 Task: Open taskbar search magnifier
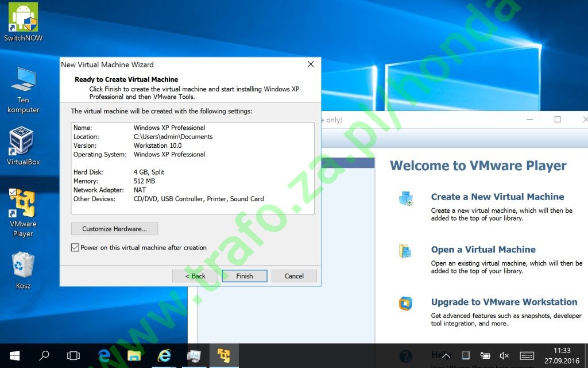[44, 355]
